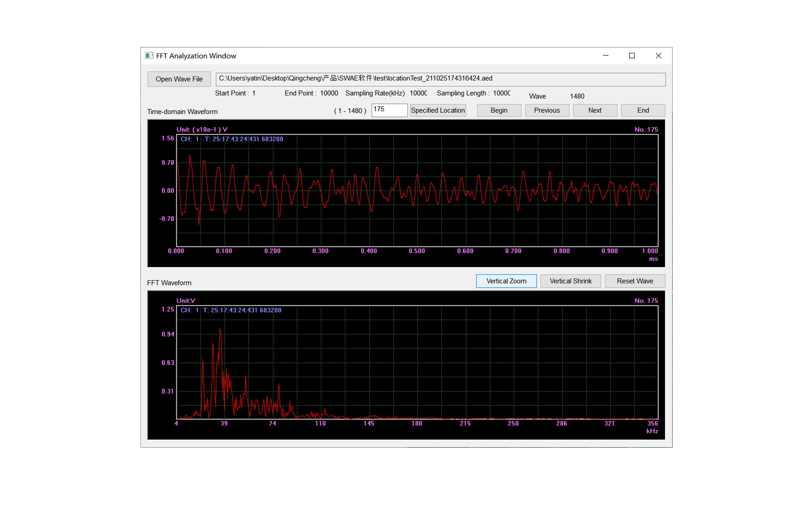Go to the Previous wave

click(x=547, y=110)
